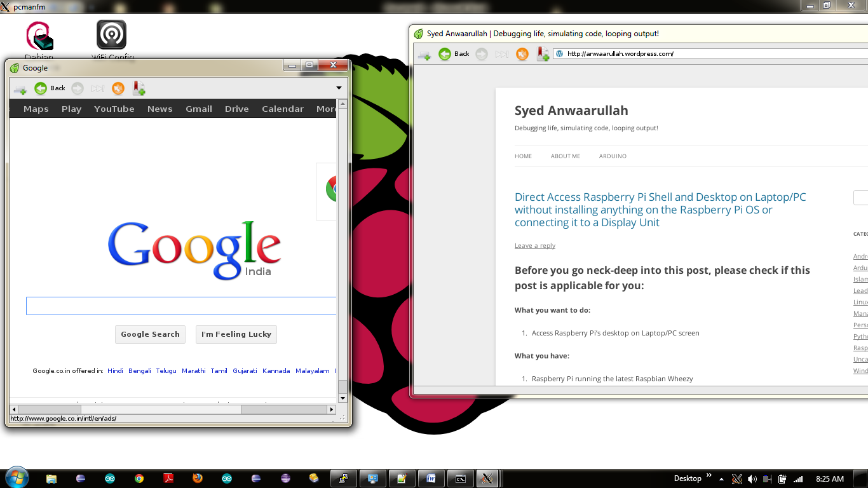
Task: Open the Debian desktop shortcut
Action: point(39,36)
